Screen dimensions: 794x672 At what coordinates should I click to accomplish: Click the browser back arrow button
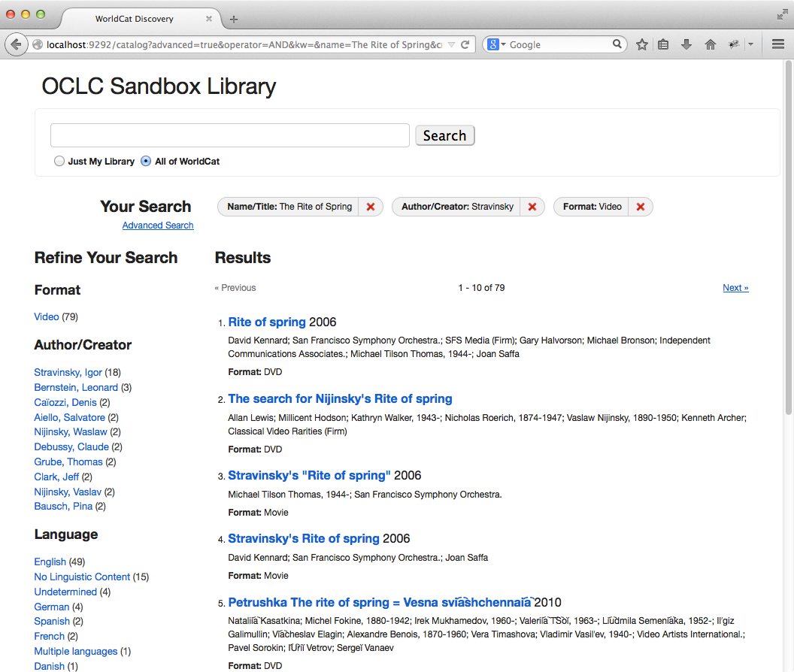tap(16, 44)
